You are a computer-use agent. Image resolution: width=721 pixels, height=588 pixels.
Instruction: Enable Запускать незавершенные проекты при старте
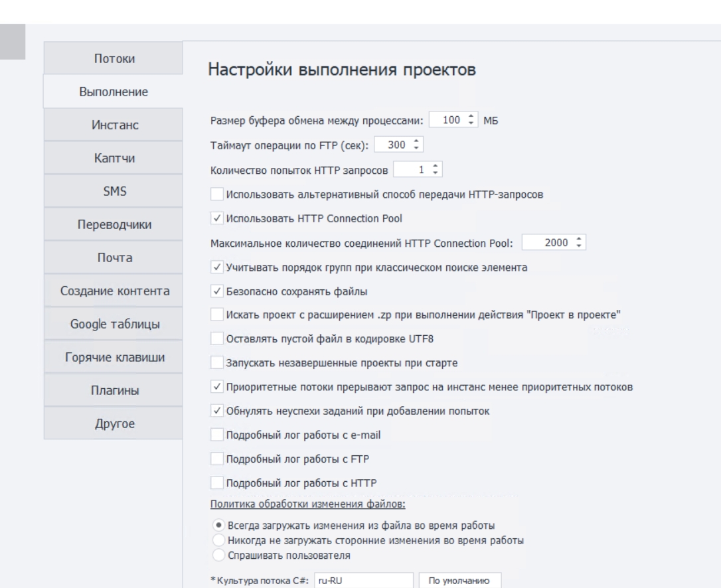point(217,363)
